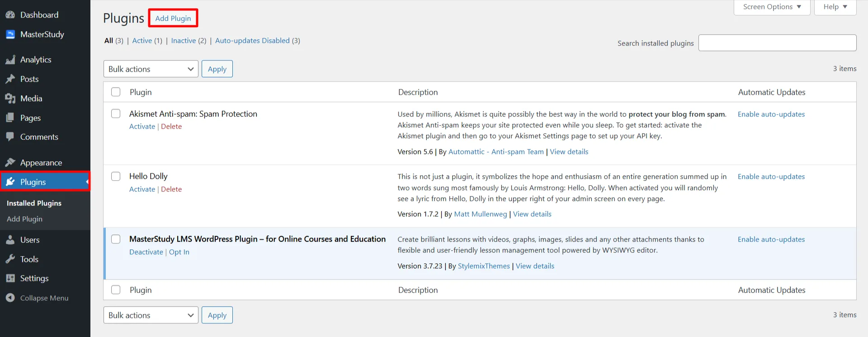
Task: Click the Posts pushpin icon
Action: tap(10, 79)
